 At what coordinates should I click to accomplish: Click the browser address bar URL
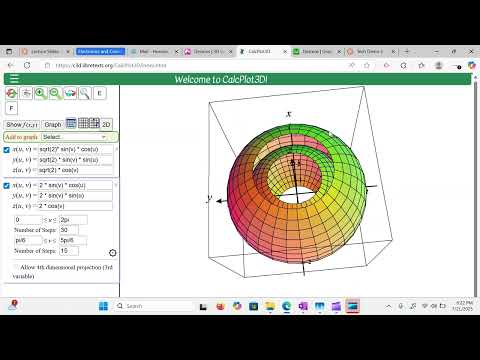[x=111, y=65]
